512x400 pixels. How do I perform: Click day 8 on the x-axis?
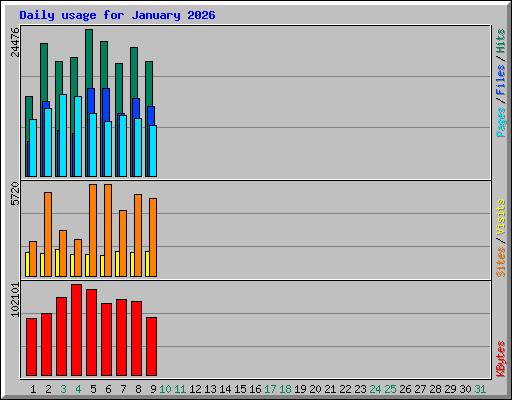click(138, 389)
